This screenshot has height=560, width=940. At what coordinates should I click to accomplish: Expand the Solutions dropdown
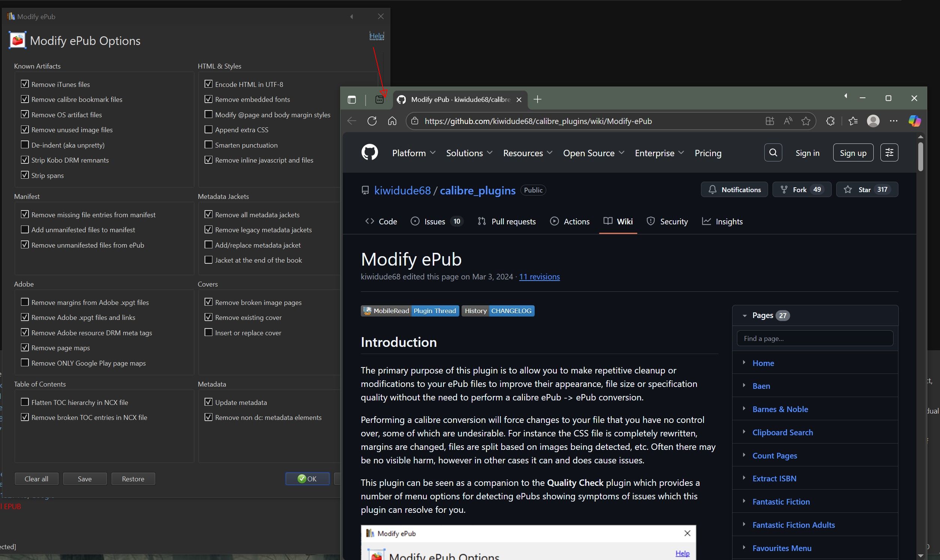click(x=469, y=153)
